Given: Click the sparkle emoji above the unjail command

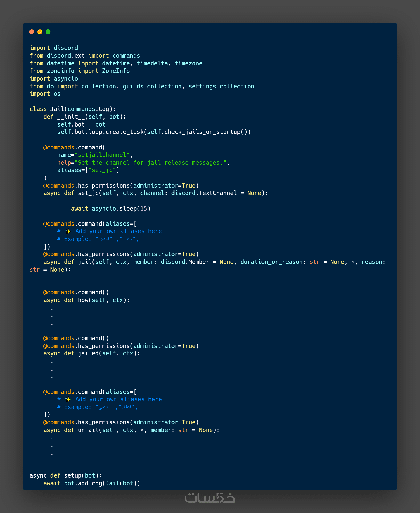Looking at the screenshot, I should pyautogui.click(x=68, y=399).
